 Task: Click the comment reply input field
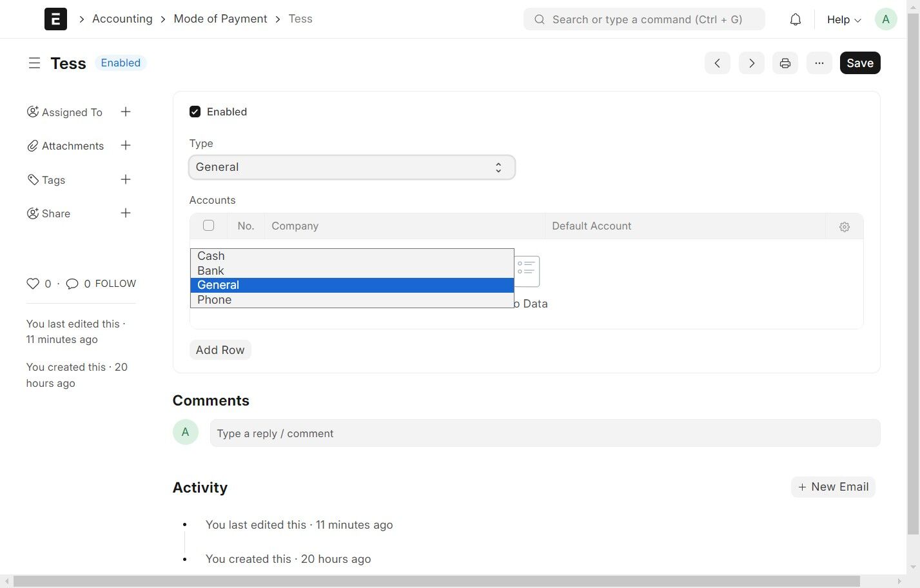(545, 433)
